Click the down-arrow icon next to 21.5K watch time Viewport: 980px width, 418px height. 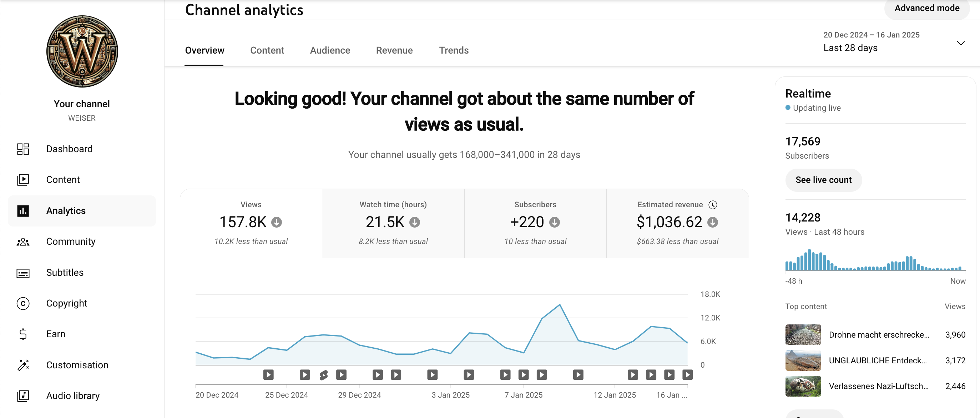(415, 222)
